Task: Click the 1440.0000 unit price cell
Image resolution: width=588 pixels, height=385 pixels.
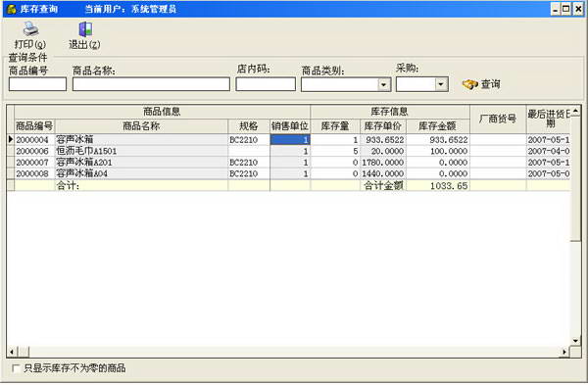Action: point(383,173)
